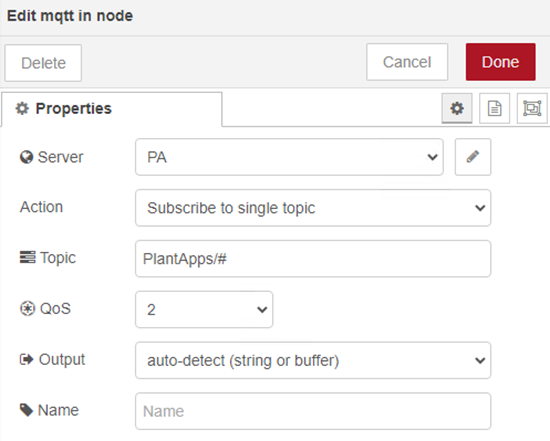The width and height of the screenshot is (550, 441).
Task: Expand the Action dropdown list
Action: [313, 208]
